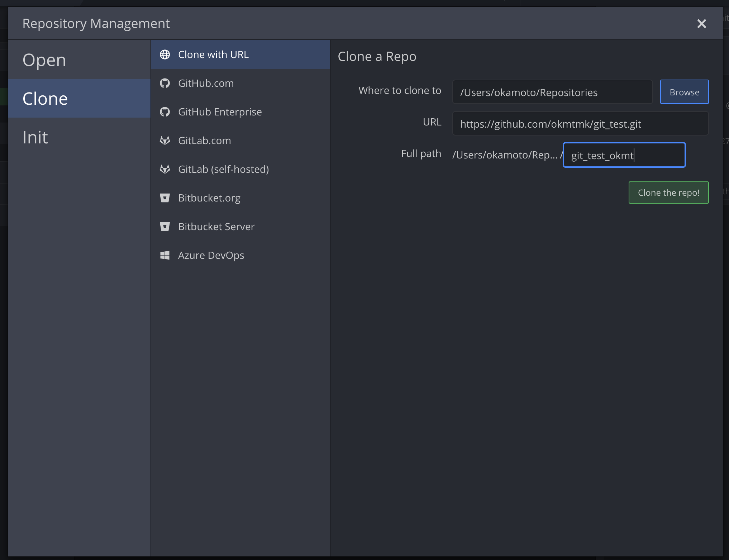The image size is (729, 560).
Task: Click the Browse button
Action: (x=684, y=92)
